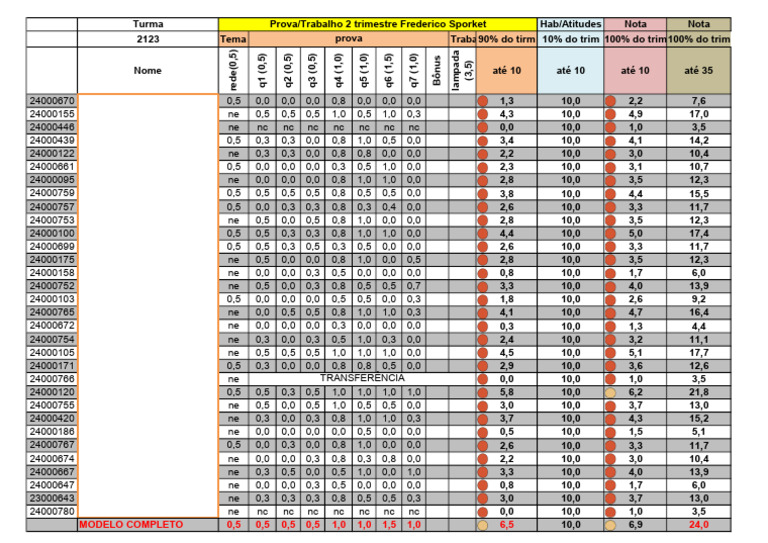Select the olive Nota header cell

pyautogui.click(x=698, y=24)
